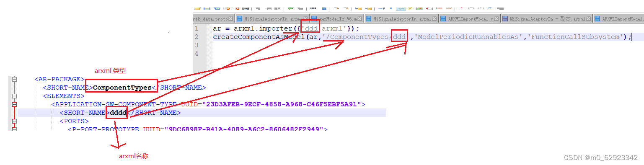This screenshot has height=165, width=644.
Task: Click line number 3 in the editor
Action: click(x=196, y=45)
